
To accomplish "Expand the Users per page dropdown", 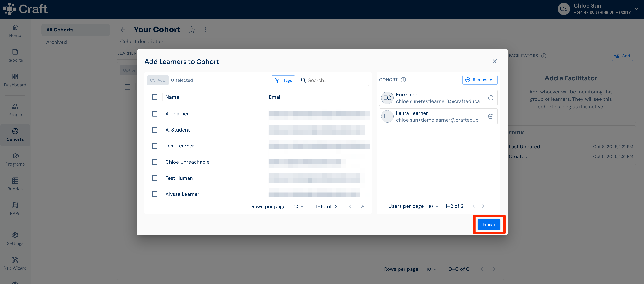I will (433, 206).
